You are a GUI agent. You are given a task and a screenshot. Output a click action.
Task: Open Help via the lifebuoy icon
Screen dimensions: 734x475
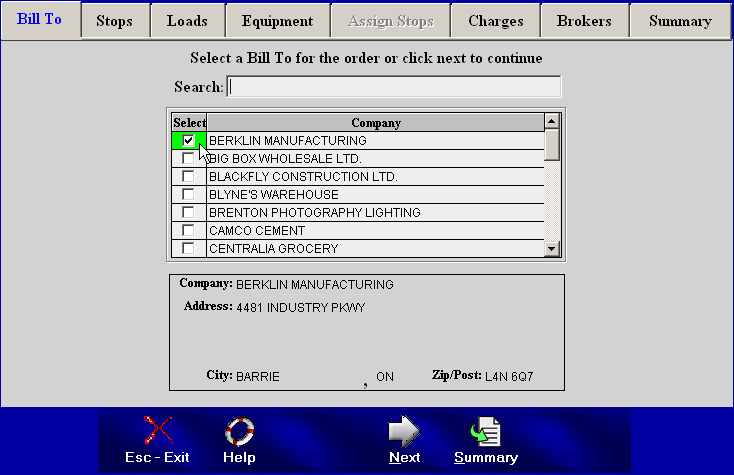pyautogui.click(x=240, y=431)
